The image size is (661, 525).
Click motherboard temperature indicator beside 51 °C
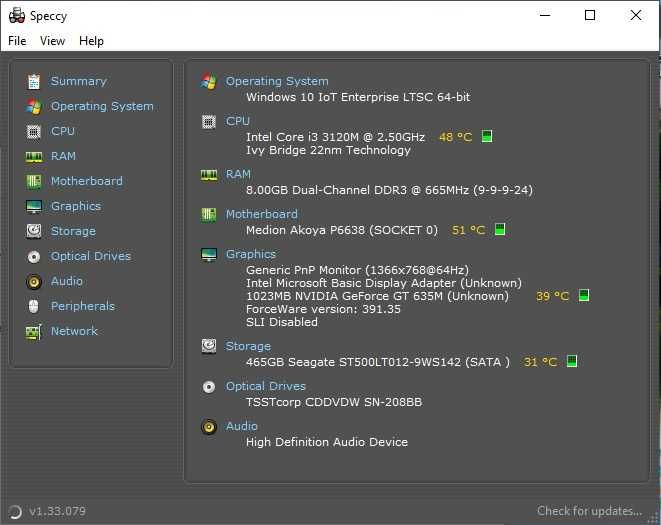pos(500,229)
